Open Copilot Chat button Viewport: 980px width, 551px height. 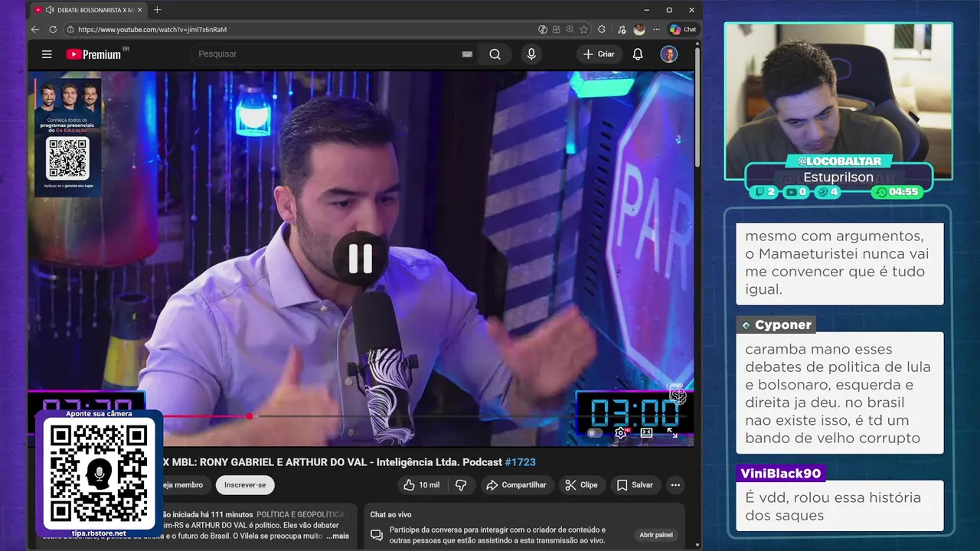click(683, 29)
